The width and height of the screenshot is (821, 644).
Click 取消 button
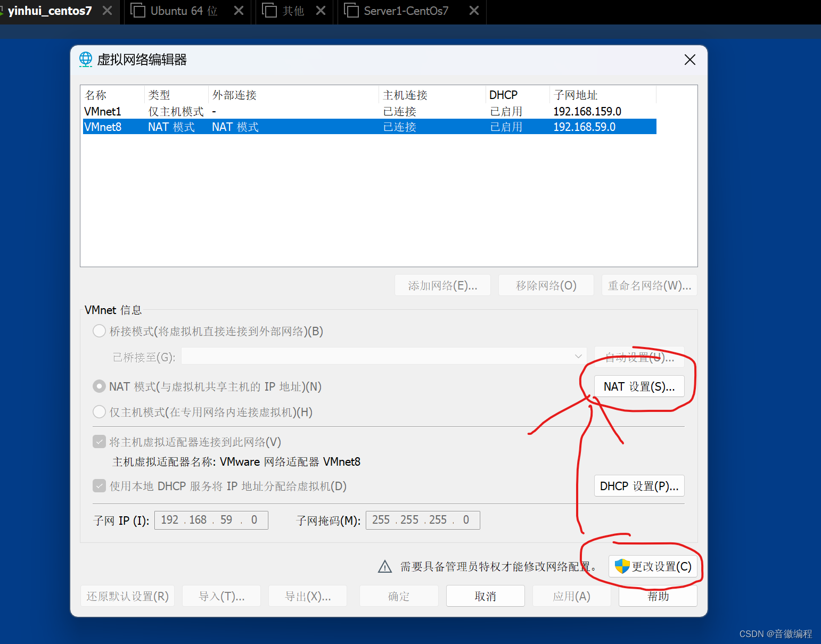click(486, 596)
